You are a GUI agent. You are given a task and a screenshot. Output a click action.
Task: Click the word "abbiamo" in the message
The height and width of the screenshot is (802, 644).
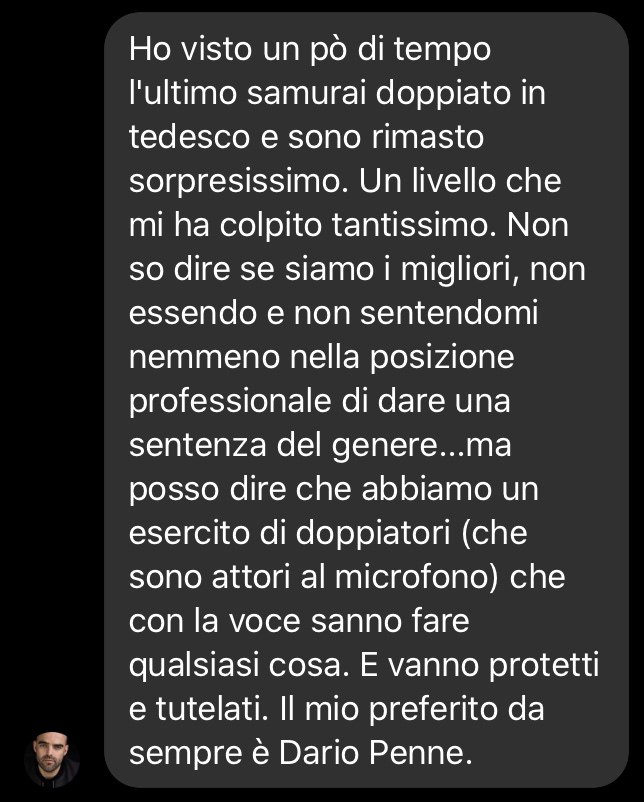[427, 489]
